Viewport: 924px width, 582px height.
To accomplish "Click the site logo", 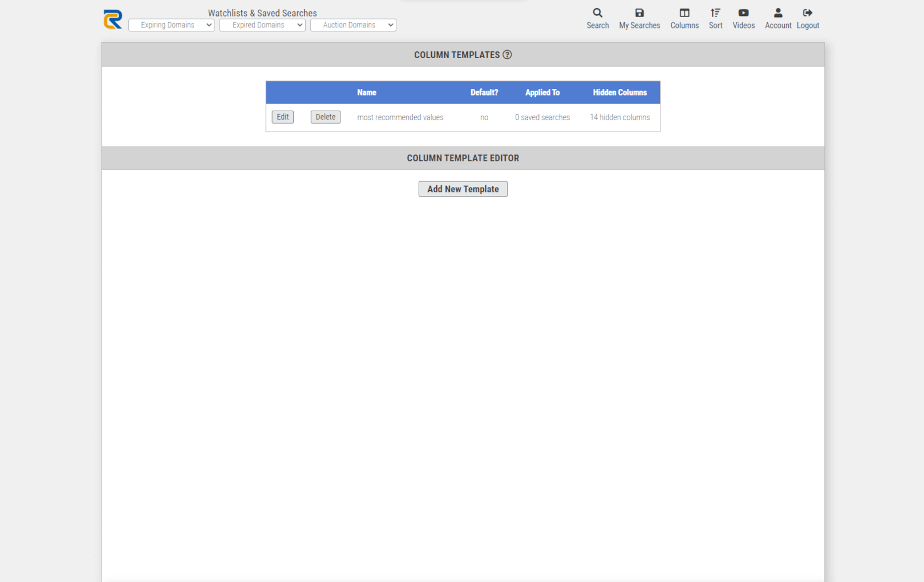I will tap(112, 19).
